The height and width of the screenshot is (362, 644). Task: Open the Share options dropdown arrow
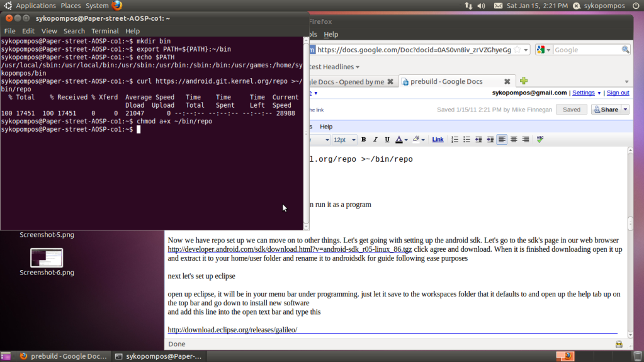click(x=625, y=110)
